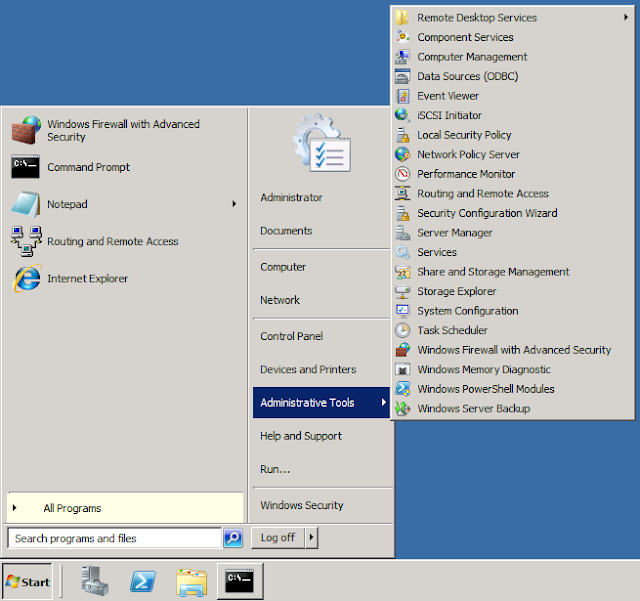Click Share and Storage Management icon
This screenshot has height=601, width=640.
pyautogui.click(x=402, y=272)
